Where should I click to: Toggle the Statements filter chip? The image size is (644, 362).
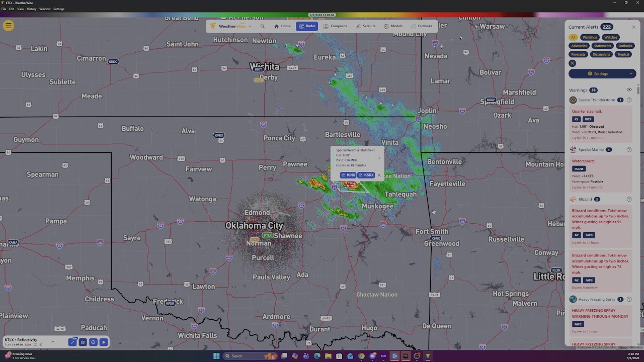click(602, 46)
